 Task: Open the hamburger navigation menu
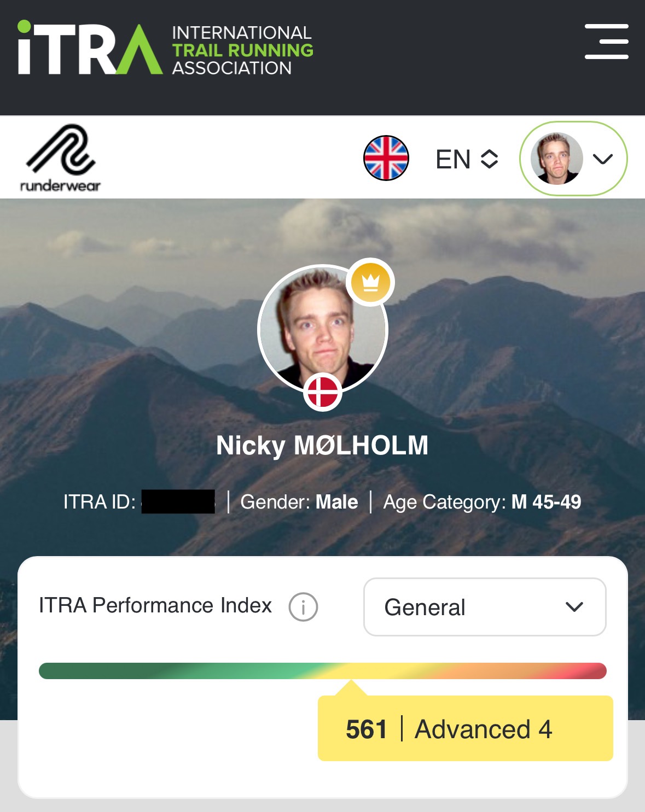click(606, 41)
